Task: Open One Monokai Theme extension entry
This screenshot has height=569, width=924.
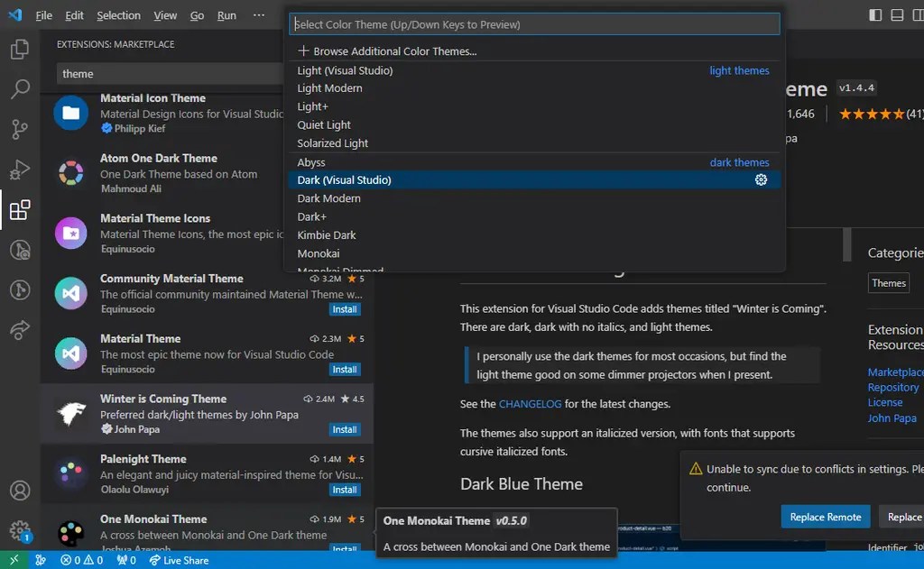Action: coord(207,529)
